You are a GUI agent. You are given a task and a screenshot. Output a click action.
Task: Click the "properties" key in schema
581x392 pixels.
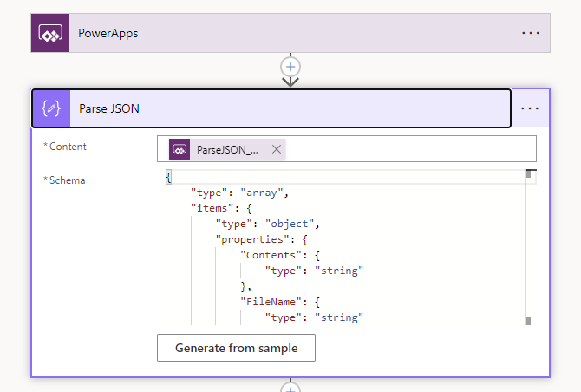(252, 239)
